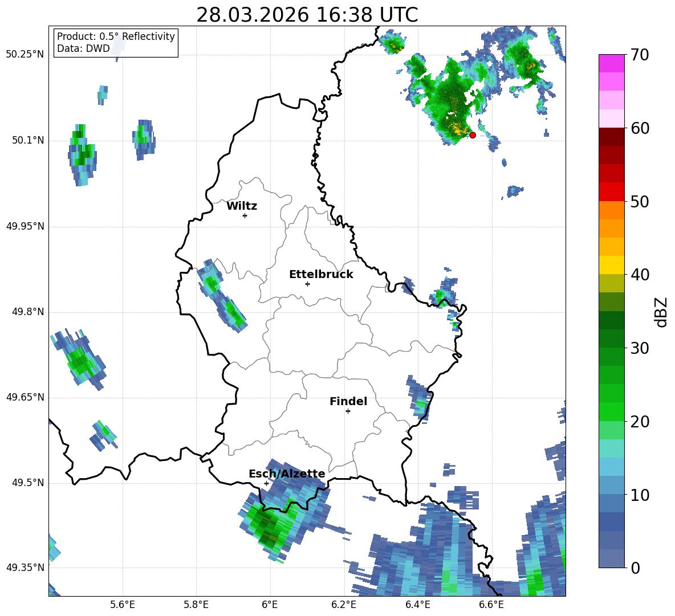This screenshot has height=616, width=675.
Task: Click the 0 tick on the colorbar
Action: 635,568
